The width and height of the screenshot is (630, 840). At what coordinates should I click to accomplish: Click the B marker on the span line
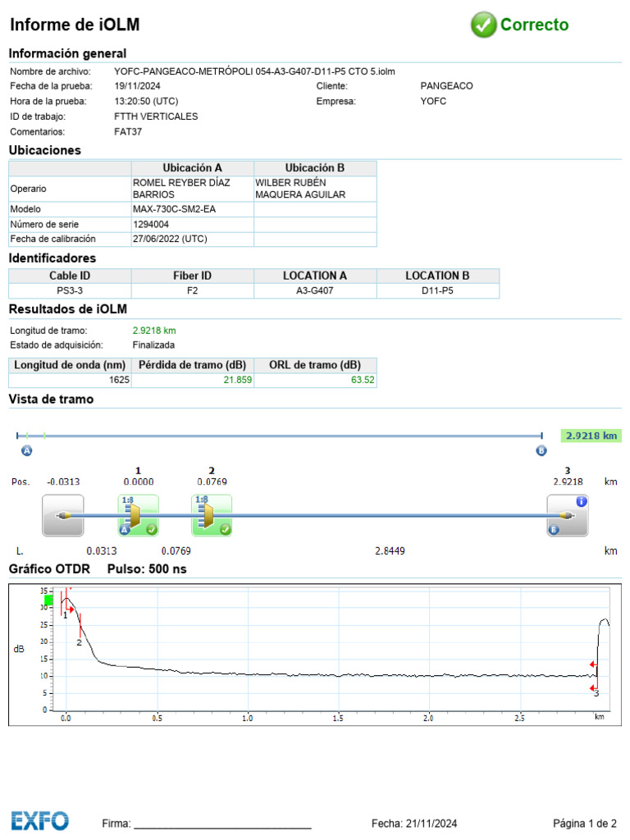[541, 450]
